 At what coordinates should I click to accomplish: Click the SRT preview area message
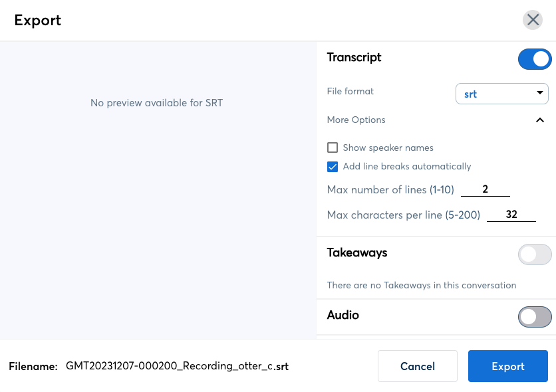coord(156,103)
